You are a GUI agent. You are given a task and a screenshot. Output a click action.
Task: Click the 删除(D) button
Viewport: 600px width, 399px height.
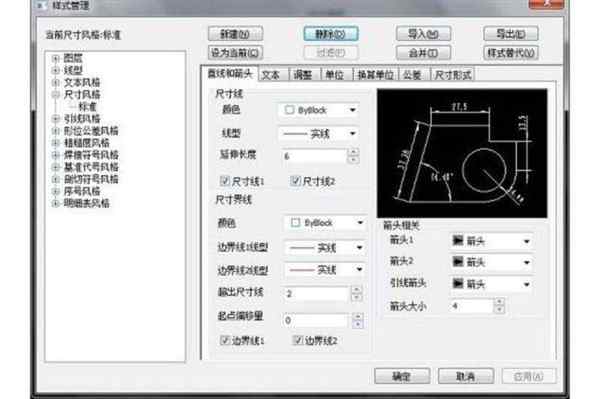(331, 34)
